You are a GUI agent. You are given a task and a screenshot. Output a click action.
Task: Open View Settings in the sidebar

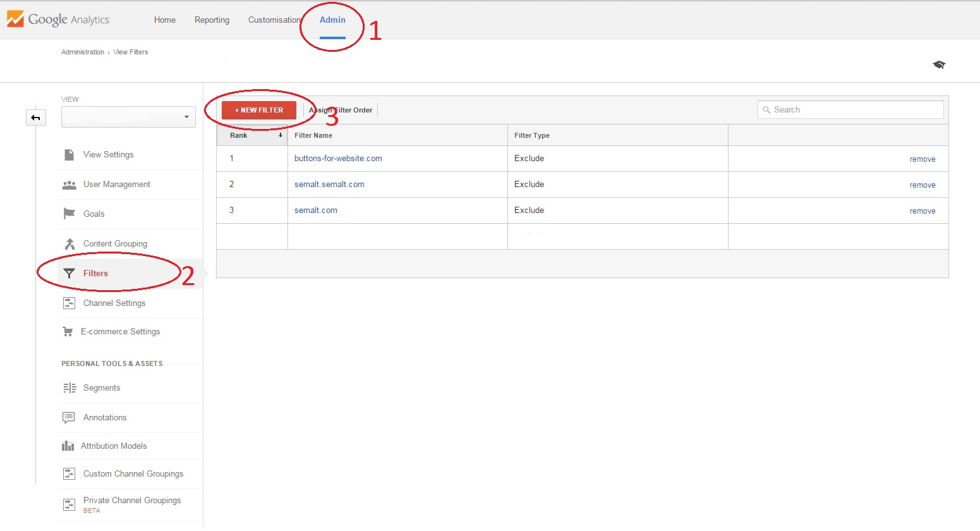point(109,155)
